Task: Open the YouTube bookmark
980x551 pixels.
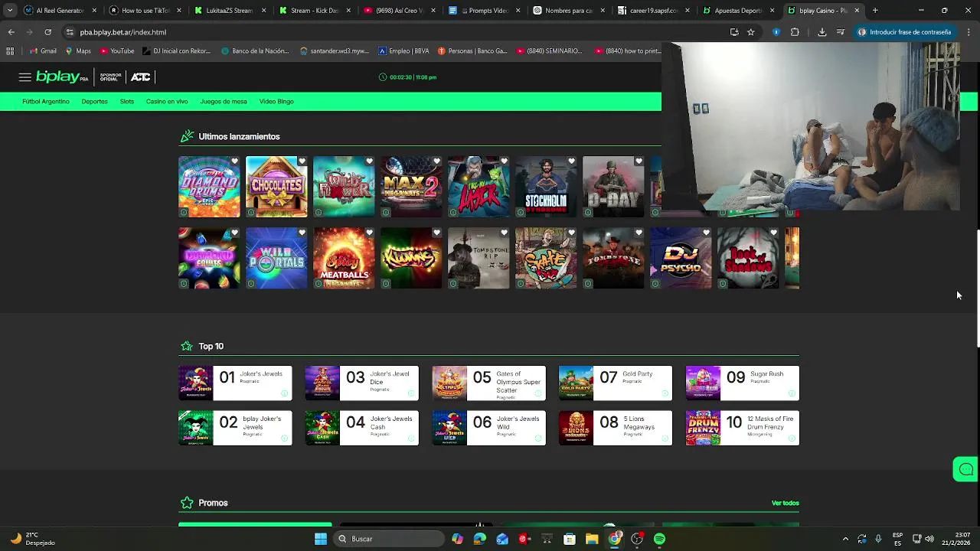Action: pyautogui.click(x=116, y=51)
